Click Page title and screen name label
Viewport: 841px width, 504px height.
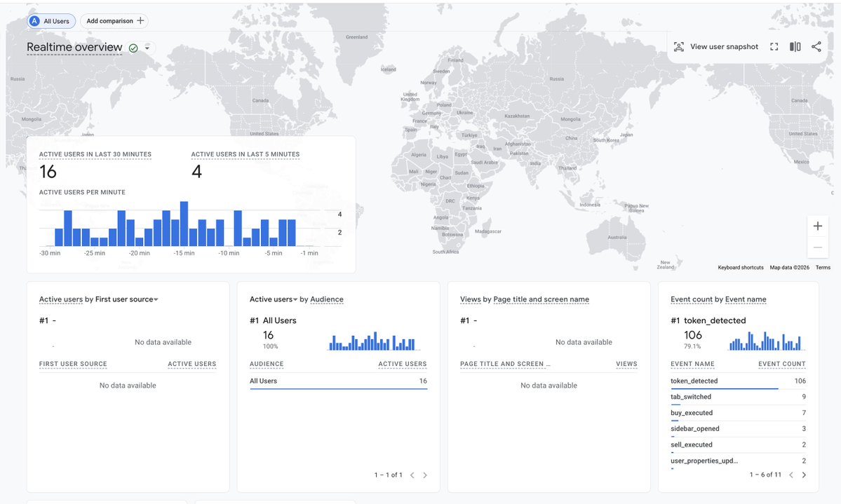[x=541, y=299]
